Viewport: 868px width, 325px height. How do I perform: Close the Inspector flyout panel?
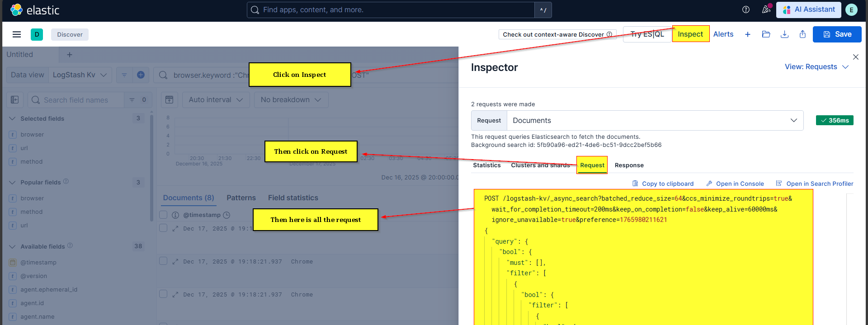click(855, 57)
